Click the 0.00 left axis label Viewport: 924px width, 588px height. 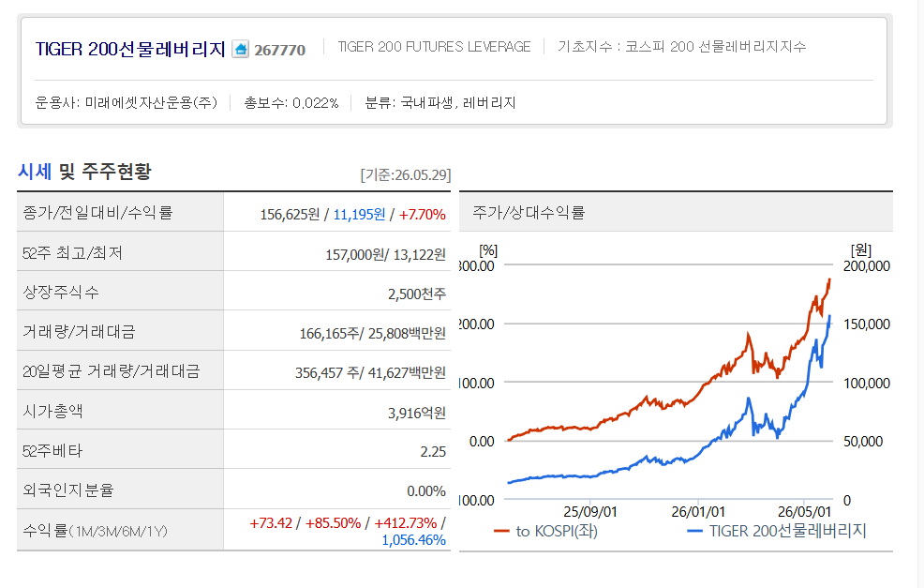click(482, 442)
